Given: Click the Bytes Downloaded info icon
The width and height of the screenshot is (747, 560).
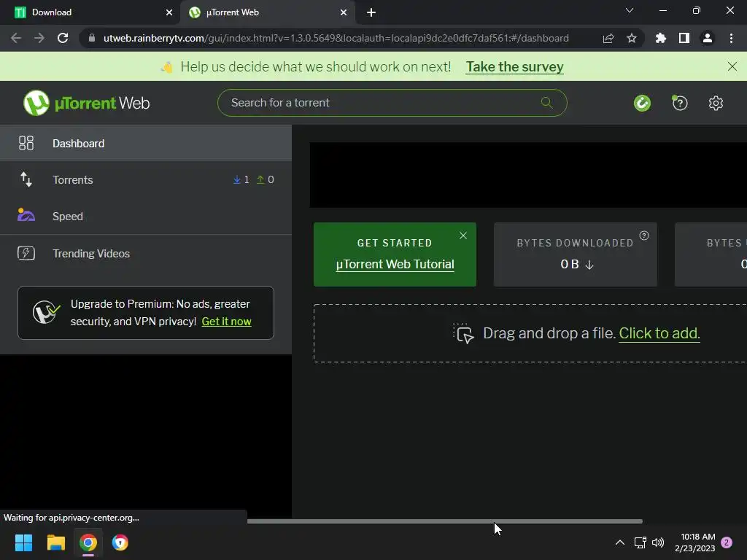Looking at the screenshot, I should click(x=643, y=236).
